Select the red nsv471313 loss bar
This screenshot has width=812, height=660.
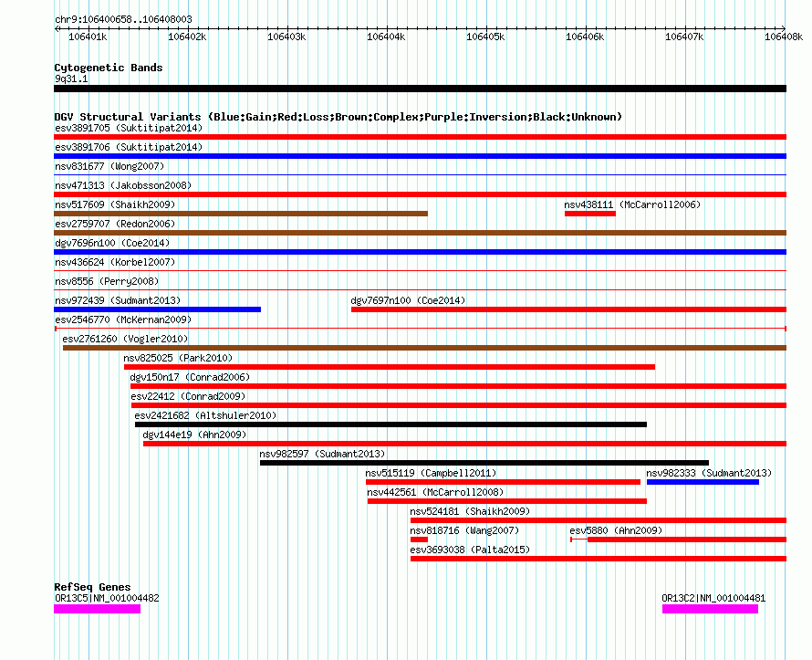click(420, 194)
